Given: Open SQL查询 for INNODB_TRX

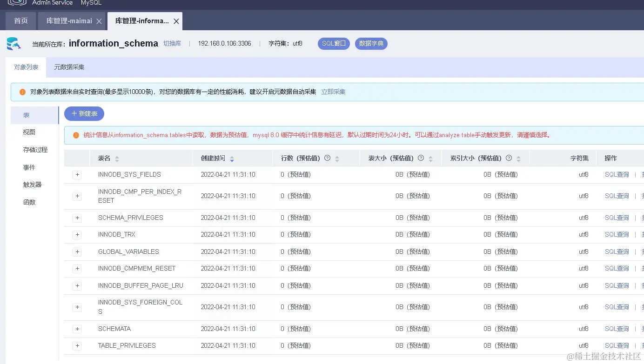Looking at the screenshot, I should 617,235.
